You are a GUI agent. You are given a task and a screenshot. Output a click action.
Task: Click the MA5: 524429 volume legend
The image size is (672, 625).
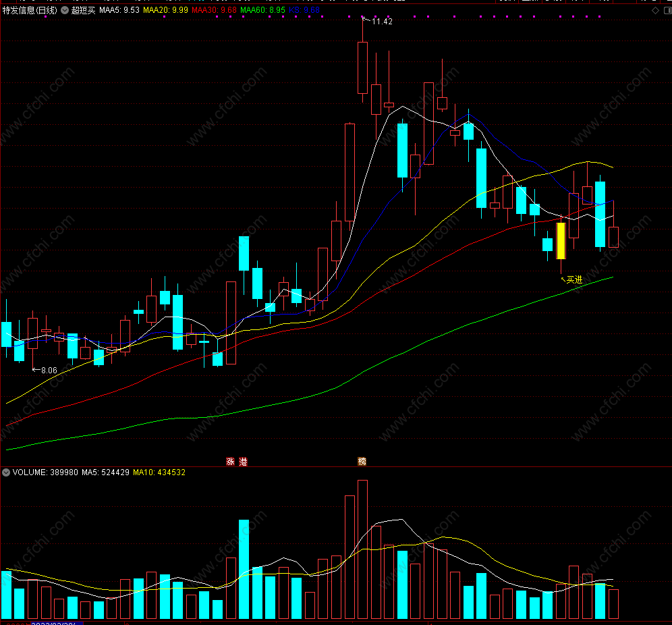coord(105,472)
